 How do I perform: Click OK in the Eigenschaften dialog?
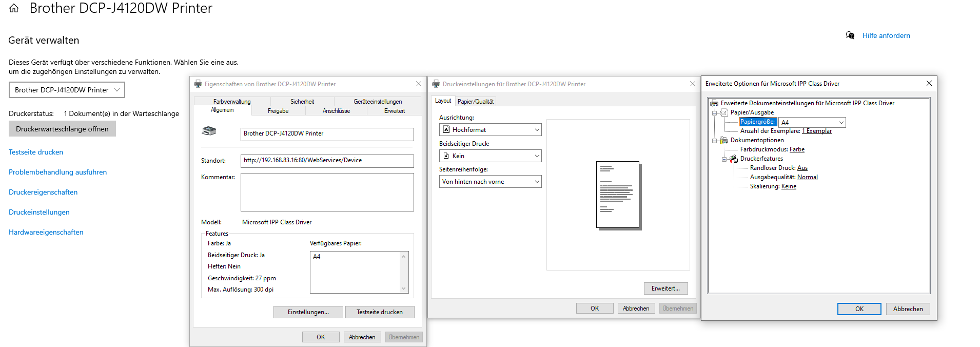coord(321,337)
